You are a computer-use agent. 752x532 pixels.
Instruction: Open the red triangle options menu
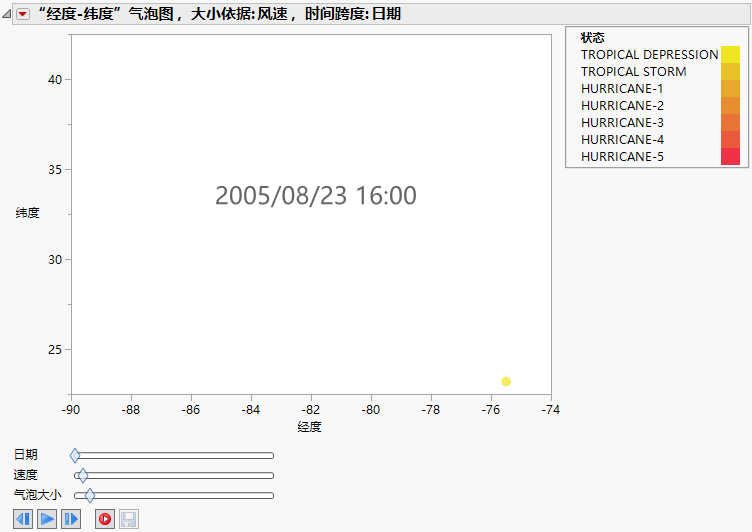(23, 14)
